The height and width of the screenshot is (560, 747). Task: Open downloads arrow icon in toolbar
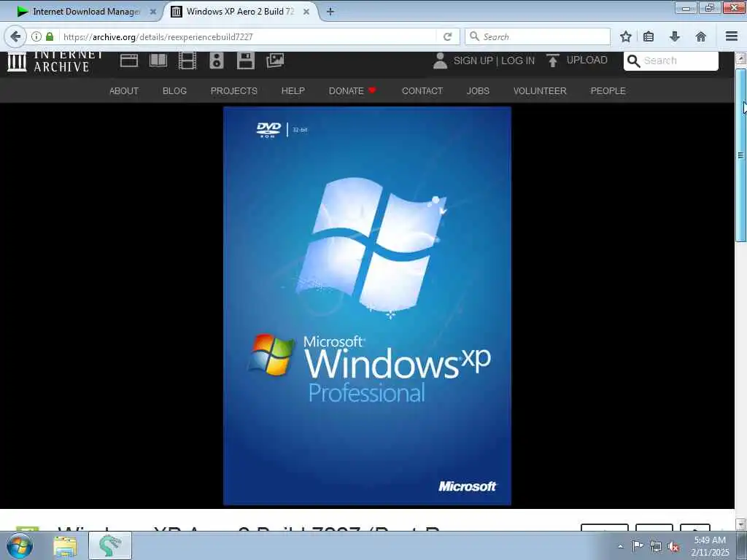pos(675,36)
